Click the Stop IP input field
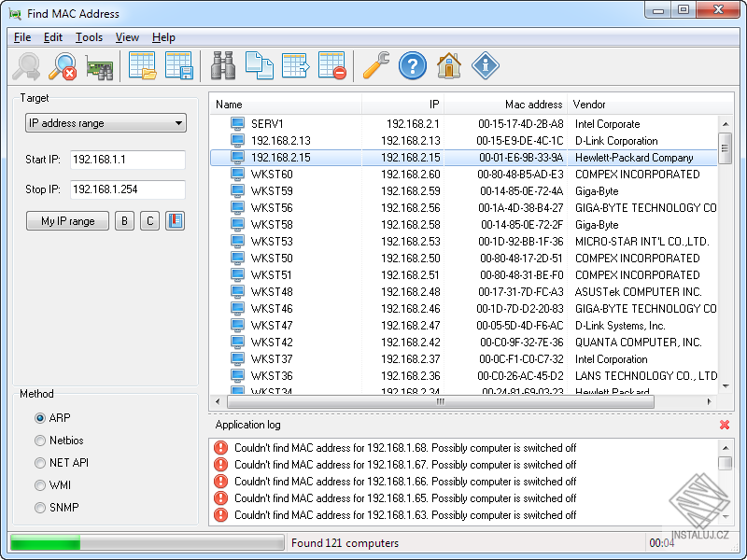The image size is (747, 560). 128,189
